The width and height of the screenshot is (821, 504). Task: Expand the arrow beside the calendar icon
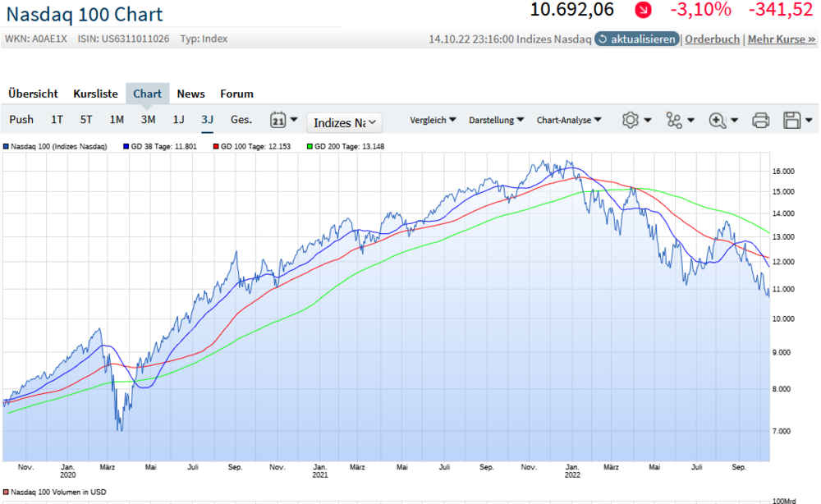294,120
